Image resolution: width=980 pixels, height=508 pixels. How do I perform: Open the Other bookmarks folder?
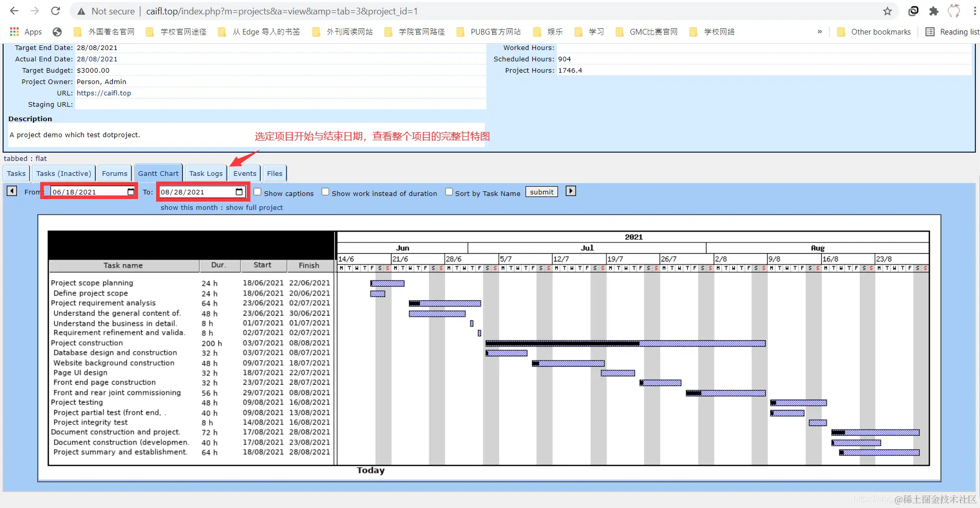tap(874, 32)
